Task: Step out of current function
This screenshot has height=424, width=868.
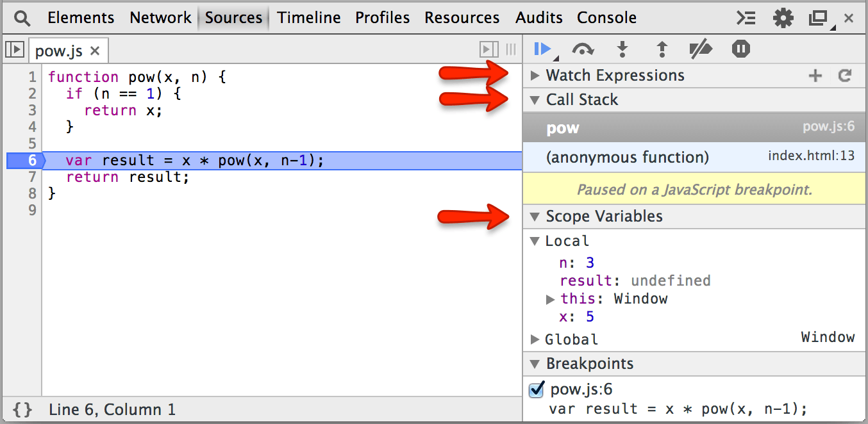Action: point(662,49)
